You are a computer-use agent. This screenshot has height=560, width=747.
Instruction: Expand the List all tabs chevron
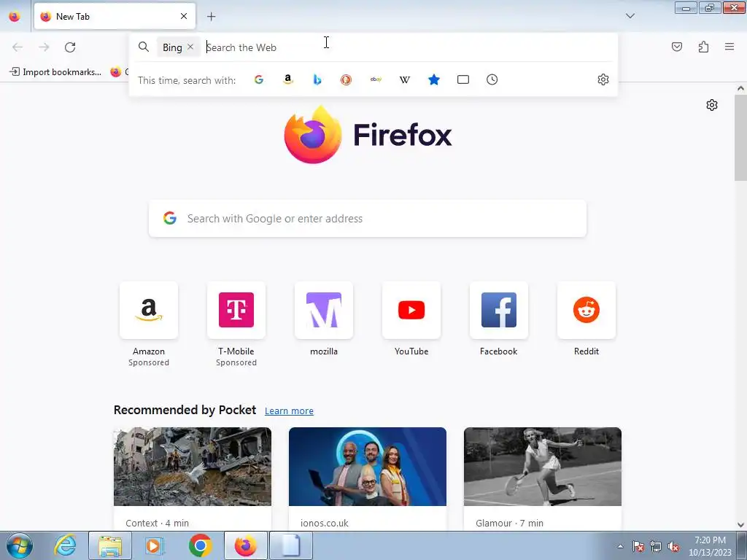[x=630, y=16]
